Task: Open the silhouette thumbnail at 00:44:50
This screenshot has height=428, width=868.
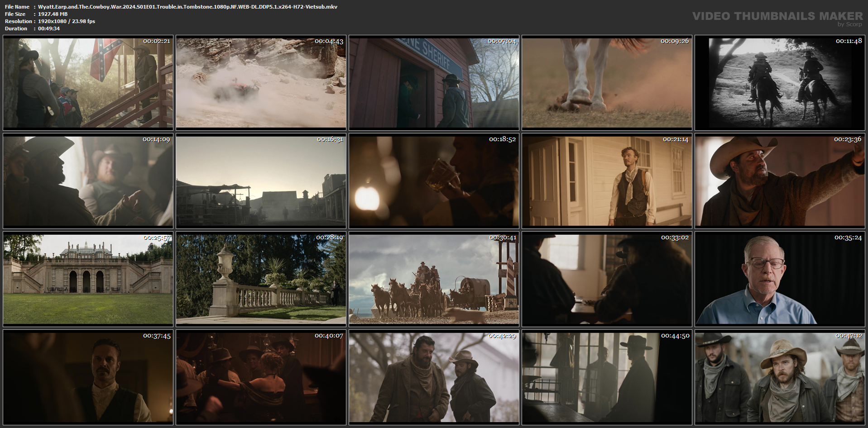Action: pos(607,377)
